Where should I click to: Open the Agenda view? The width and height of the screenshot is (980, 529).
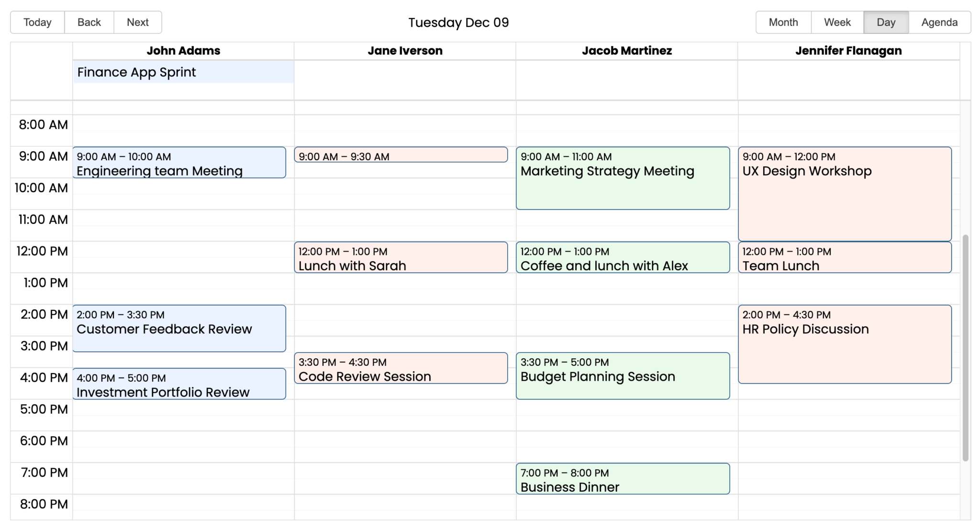coord(939,22)
